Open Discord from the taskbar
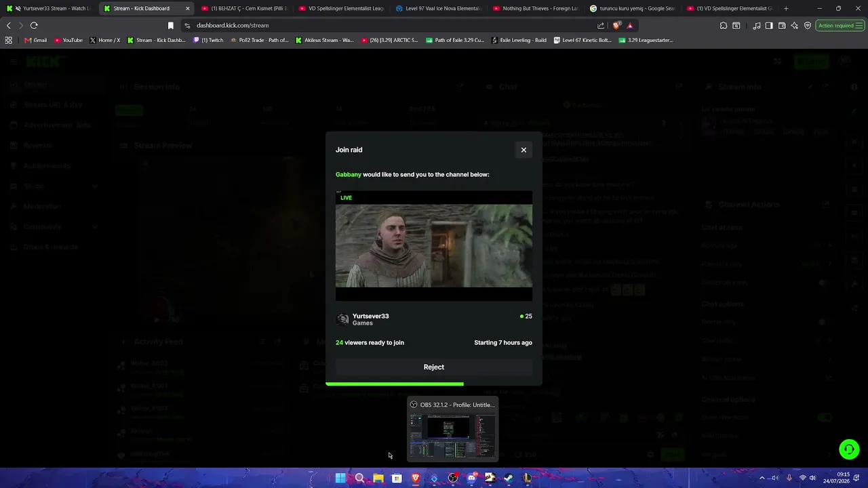This screenshot has height=488, width=868. [x=472, y=478]
